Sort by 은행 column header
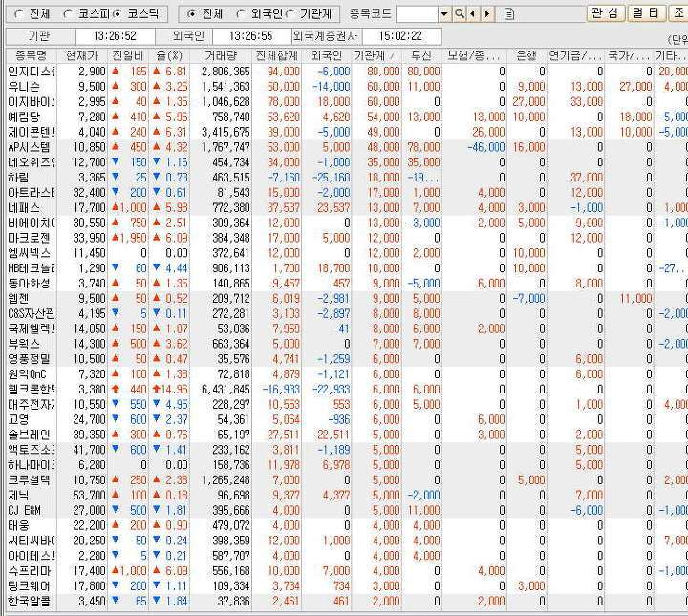Image resolution: width=688 pixels, height=616 pixels. [x=527, y=55]
